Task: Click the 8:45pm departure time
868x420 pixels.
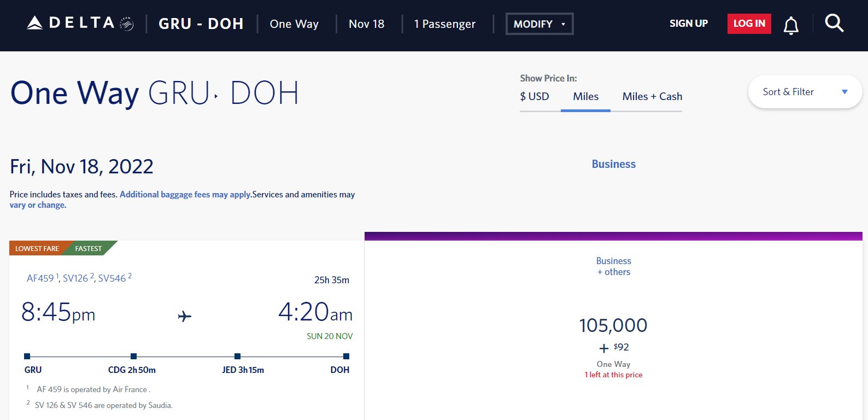Action: [x=58, y=312]
